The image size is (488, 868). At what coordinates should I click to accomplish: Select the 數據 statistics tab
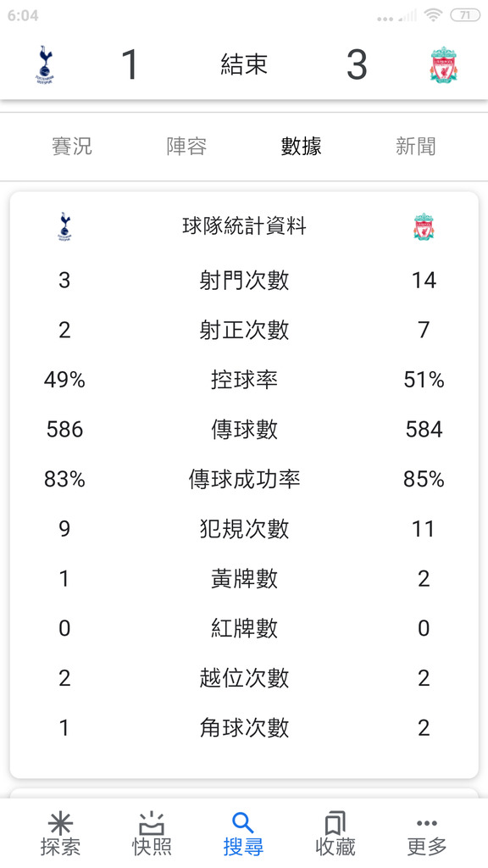click(301, 147)
